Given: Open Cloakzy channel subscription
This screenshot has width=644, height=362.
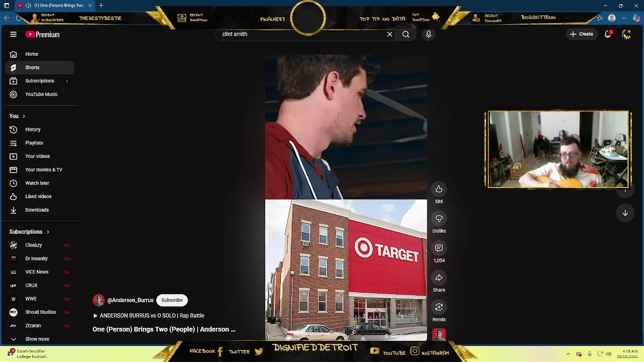Looking at the screenshot, I should pos(40,245).
